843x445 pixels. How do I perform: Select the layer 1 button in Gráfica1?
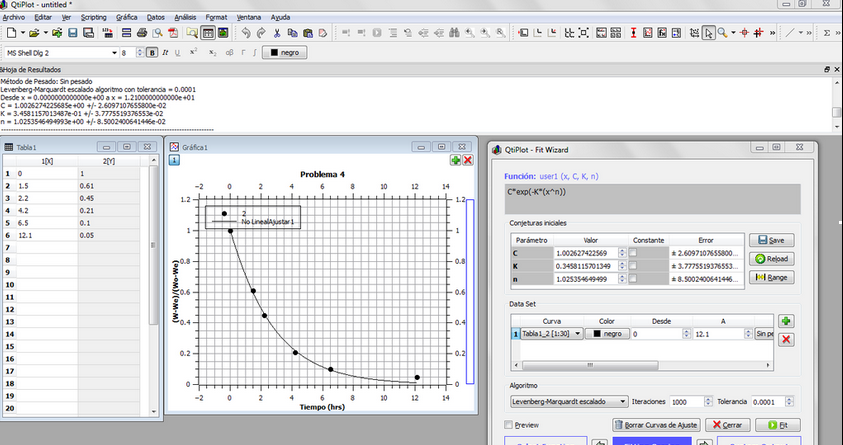[x=174, y=160]
